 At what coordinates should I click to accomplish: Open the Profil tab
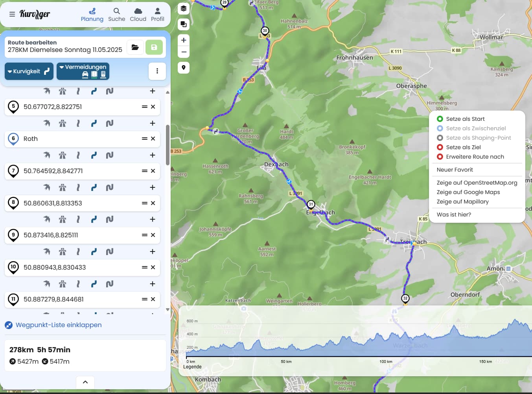click(x=157, y=15)
